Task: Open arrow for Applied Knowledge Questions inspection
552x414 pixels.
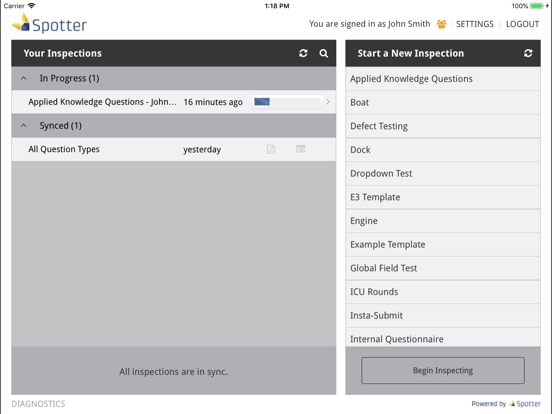Action: point(328,102)
